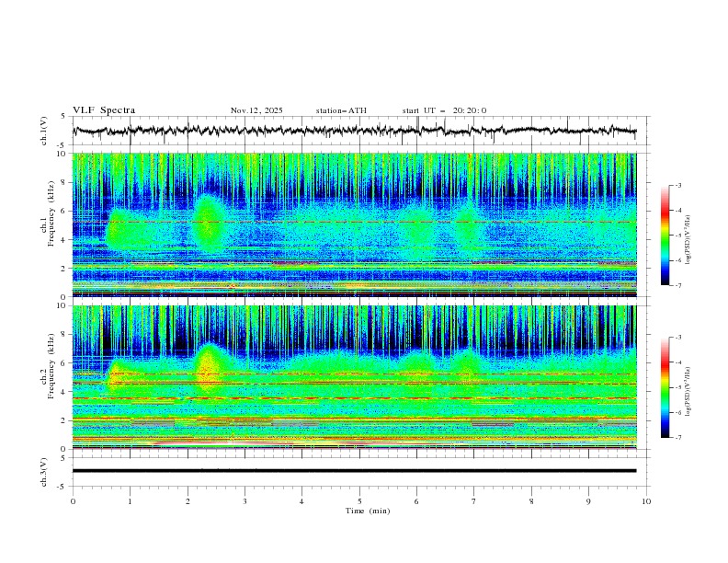
Task: Click the upper PSD color scale bar
Action: coord(665,236)
